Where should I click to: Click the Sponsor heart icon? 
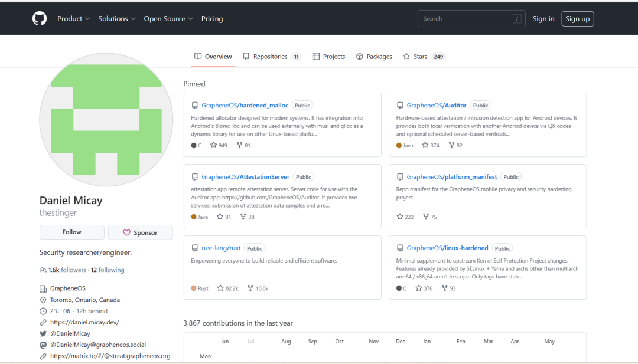click(x=126, y=232)
